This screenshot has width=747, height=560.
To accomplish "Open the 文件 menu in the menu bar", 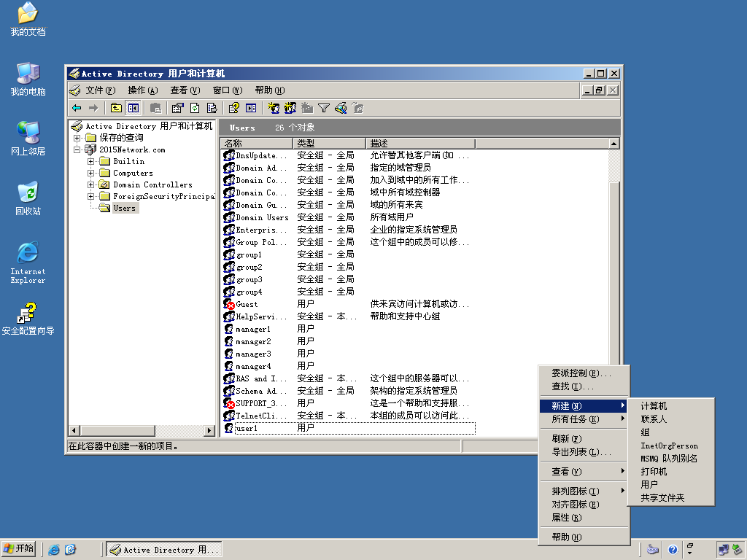I will coord(100,90).
